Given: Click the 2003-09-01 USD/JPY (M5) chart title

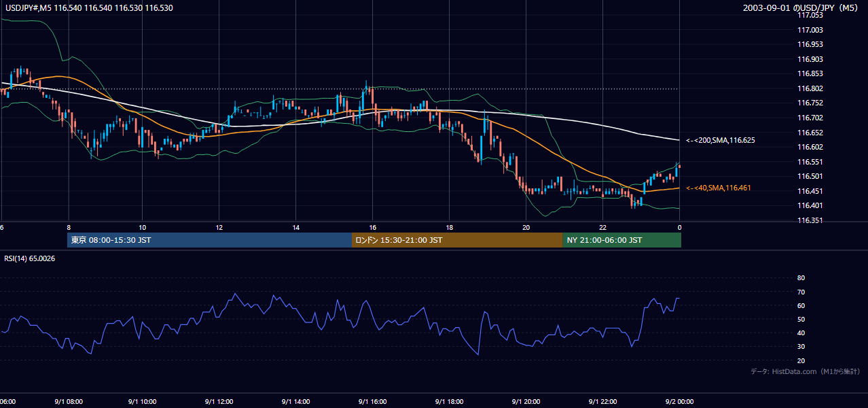Looking at the screenshot, I should point(801,8).
